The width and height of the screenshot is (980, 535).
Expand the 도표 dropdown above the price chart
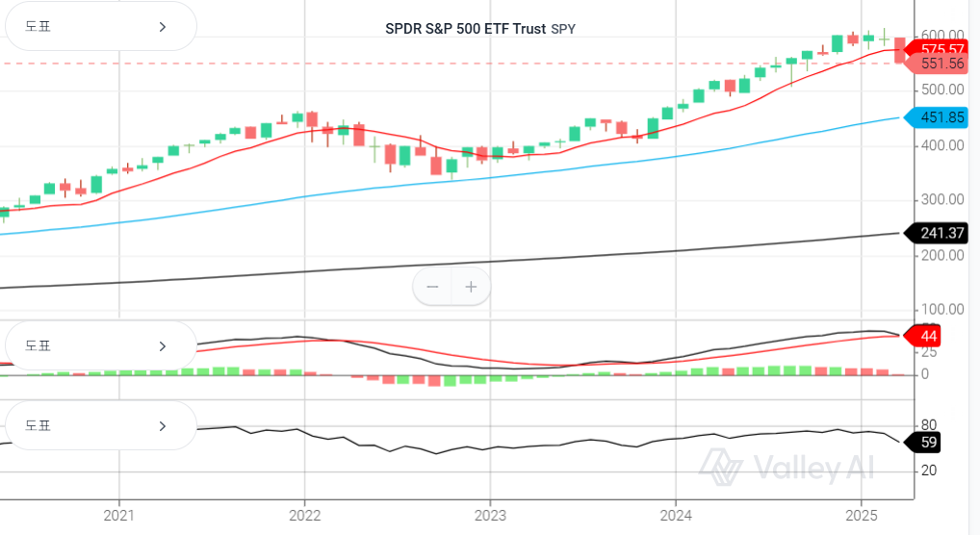[x=101, y=26]
